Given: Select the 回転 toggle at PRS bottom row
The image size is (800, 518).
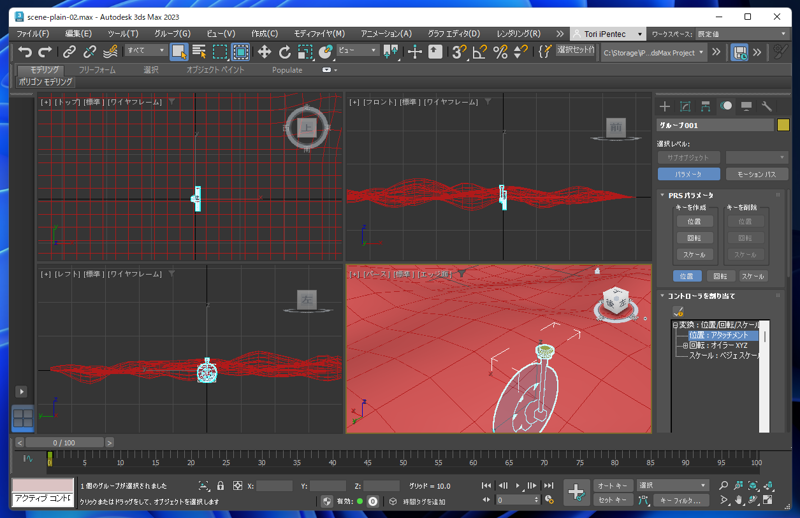Looking at the screenshot, I should (x=720, y=276).
